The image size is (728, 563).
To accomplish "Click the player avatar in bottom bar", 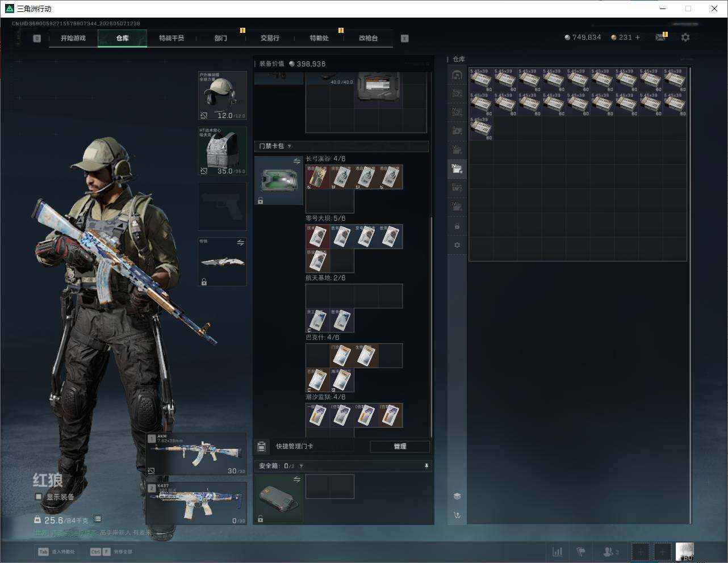I will click(685, 552).
